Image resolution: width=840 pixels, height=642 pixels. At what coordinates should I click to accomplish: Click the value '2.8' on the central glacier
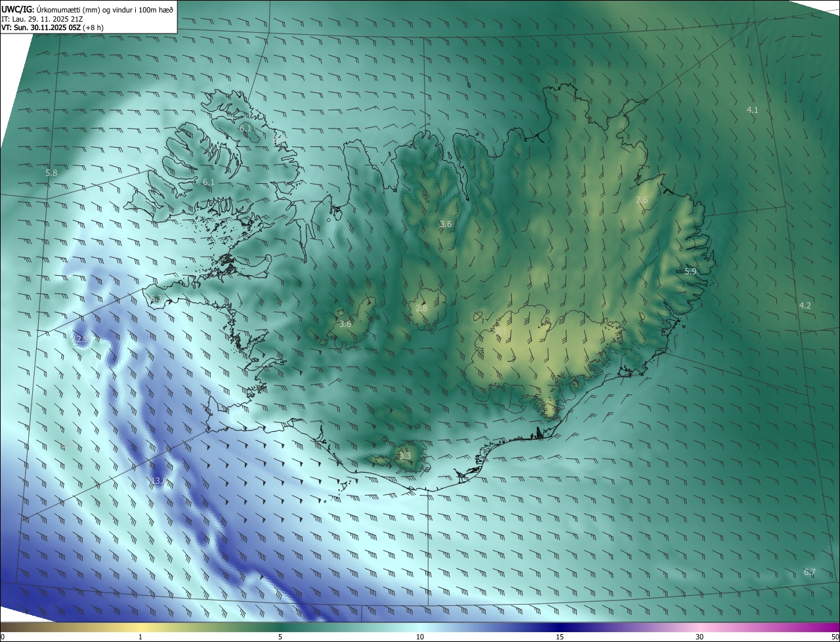(421, 307)
